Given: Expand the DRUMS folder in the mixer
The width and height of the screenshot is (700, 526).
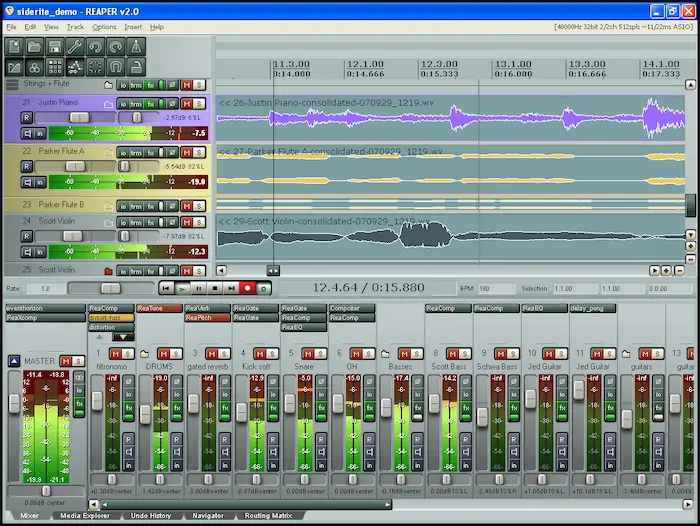Looking at the screenshot, I should point(145,354).
